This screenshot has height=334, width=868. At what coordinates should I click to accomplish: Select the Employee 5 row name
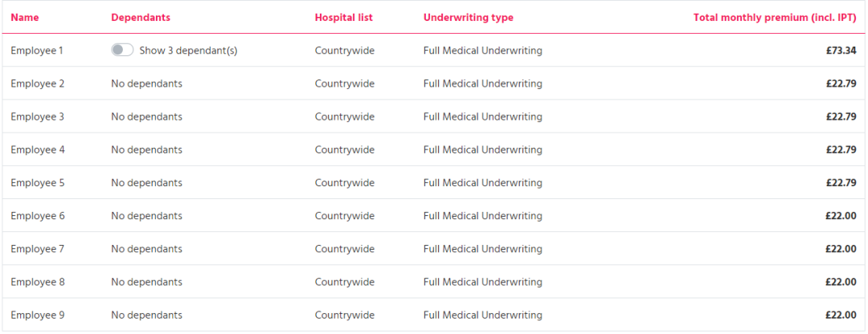38,183
